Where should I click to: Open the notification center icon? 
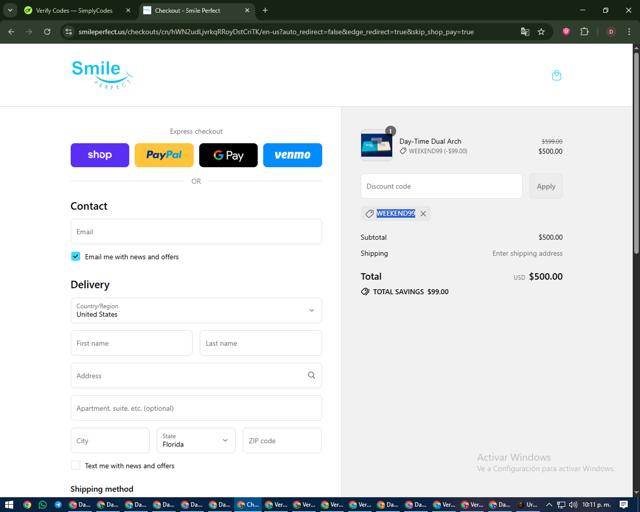click(623, 505)
